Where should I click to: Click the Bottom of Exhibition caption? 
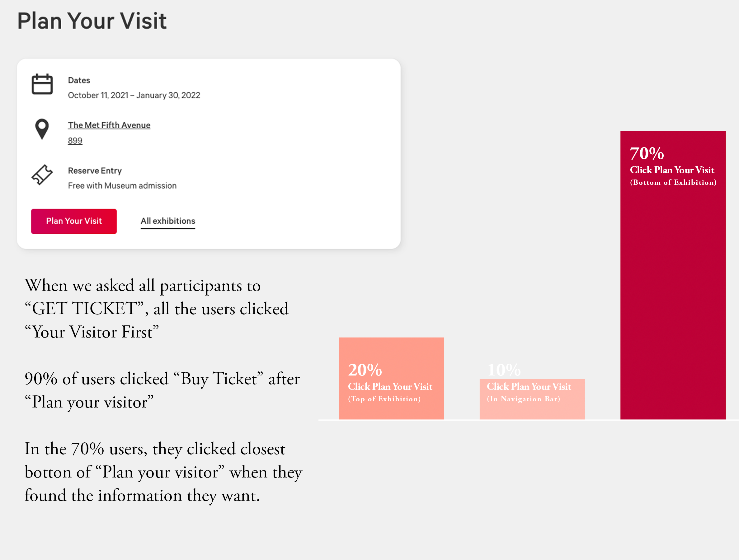[x=673, y=183]
